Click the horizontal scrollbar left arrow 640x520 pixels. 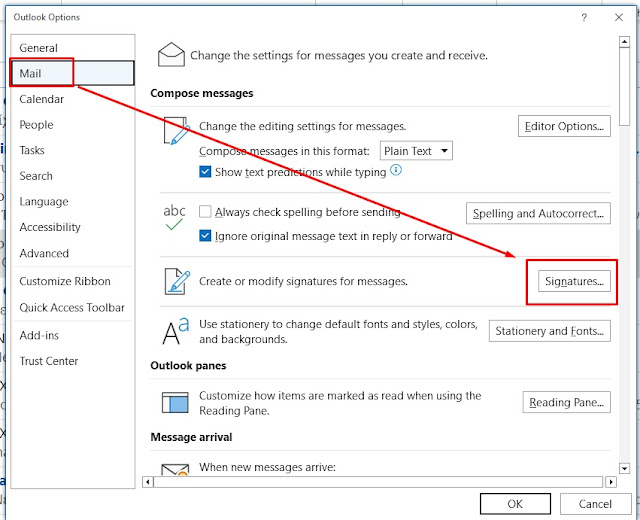click(148, 482)
